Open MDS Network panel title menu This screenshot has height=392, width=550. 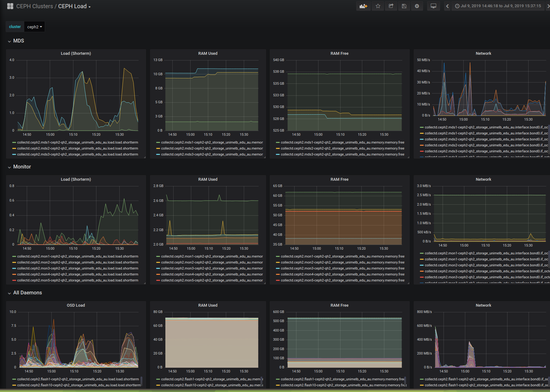point(484,54)
